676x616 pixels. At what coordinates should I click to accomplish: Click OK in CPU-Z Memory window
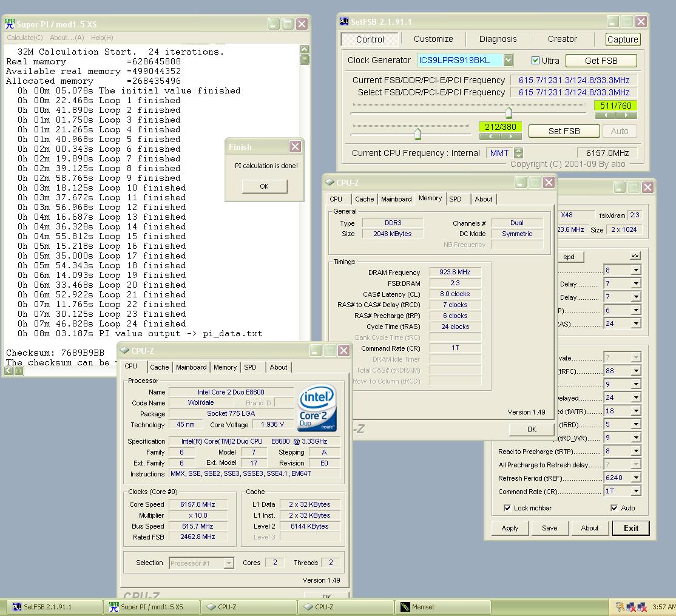tap(532, 429)
